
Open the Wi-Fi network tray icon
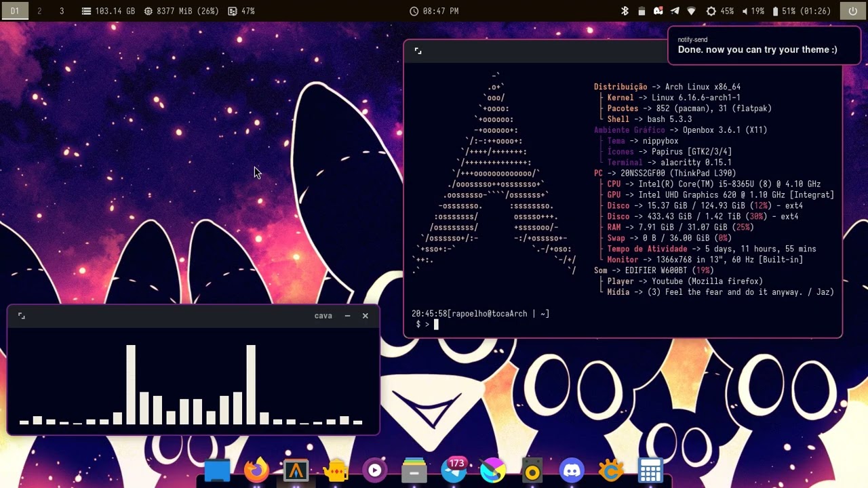(692, 11)
